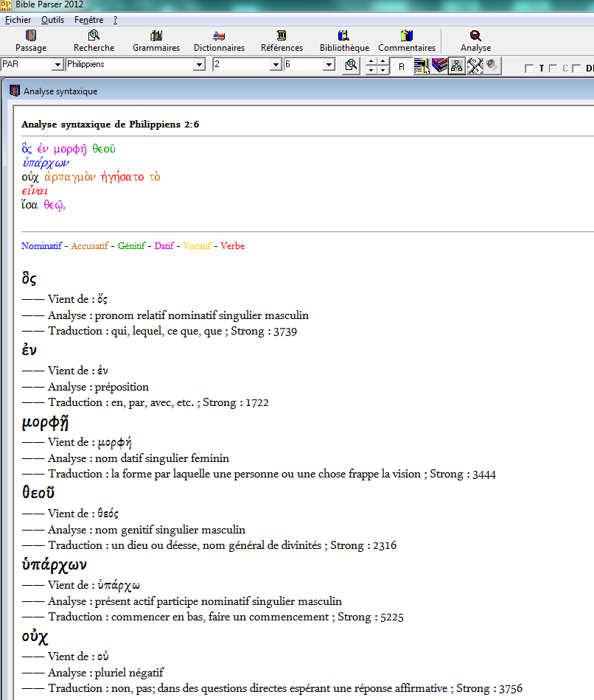Click the red word εἶναι in verse
594x700 pixels.
pos(35,191)
